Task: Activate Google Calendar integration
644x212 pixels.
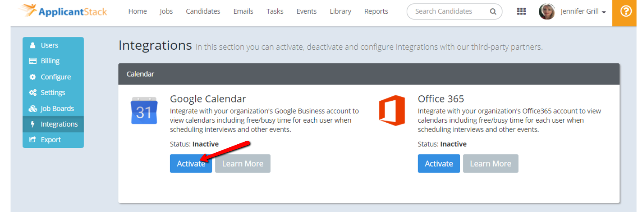Action: (191, 164)
